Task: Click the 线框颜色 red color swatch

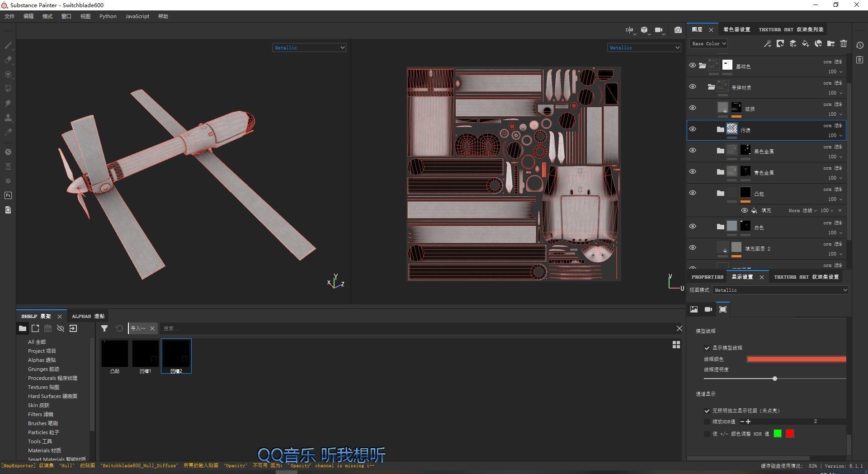Action: point(797,359)
